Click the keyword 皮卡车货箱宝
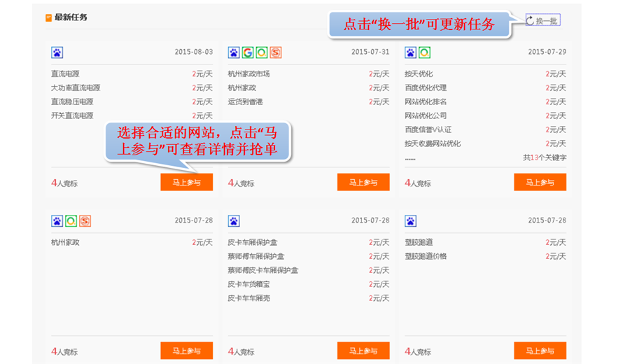The height and width of the screenshot is (364, 630). tap(248, 284)
